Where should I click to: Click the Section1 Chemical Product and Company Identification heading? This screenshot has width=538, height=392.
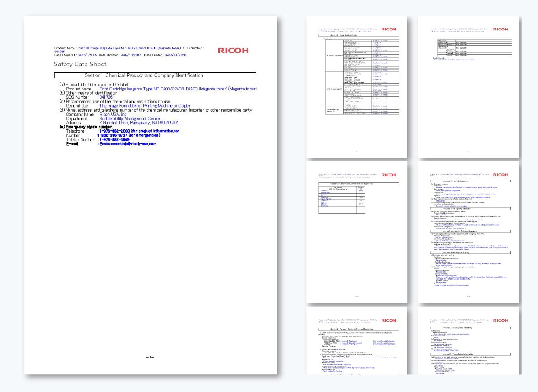coord(155,75)
